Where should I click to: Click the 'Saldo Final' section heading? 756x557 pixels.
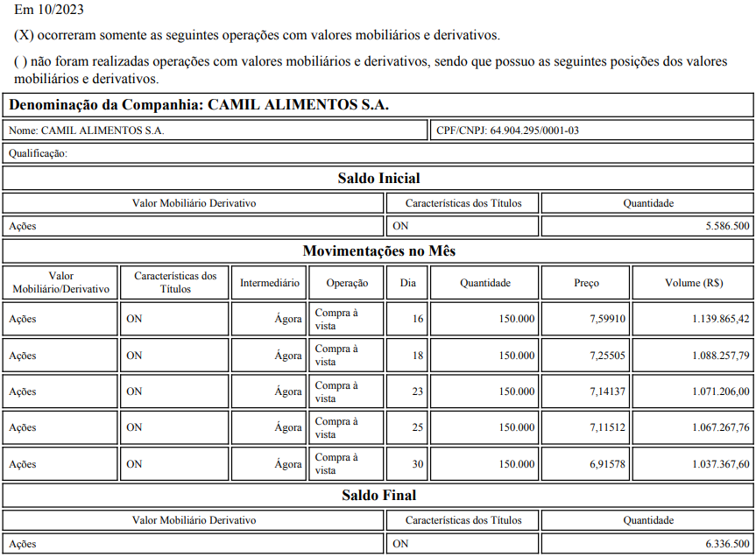click(x=378, y=496)
